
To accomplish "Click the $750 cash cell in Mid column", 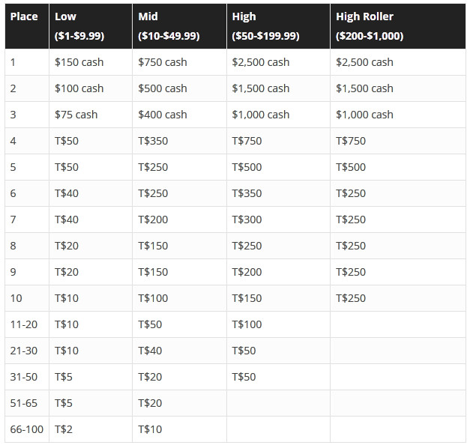I will [x=179, y=62].
